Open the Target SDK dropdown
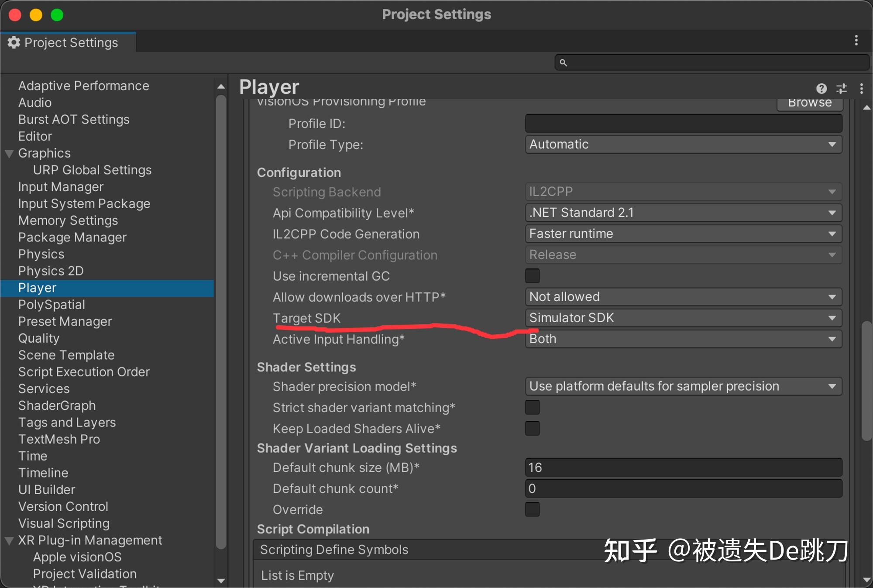873x588 pixels. click(x=683, y=318)
